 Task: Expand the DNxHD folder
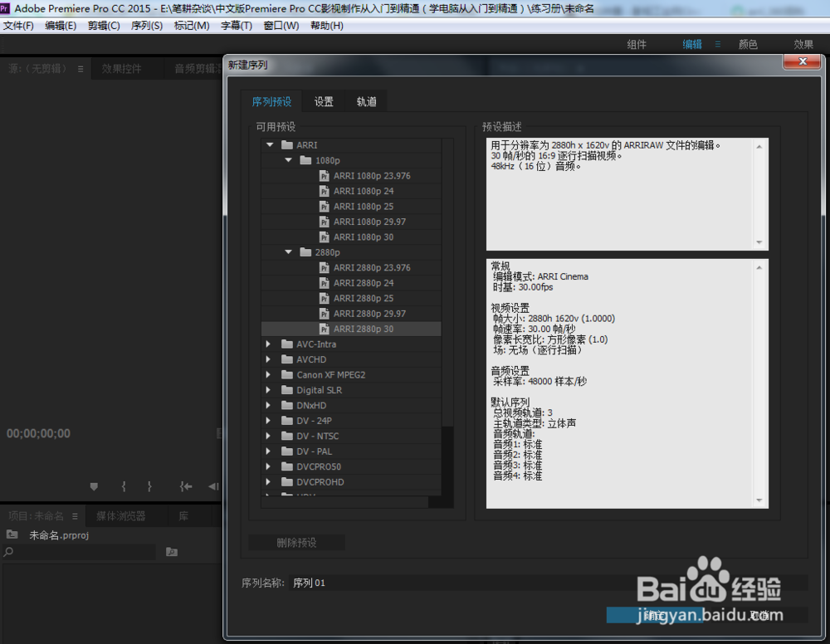tap(268, 405)
